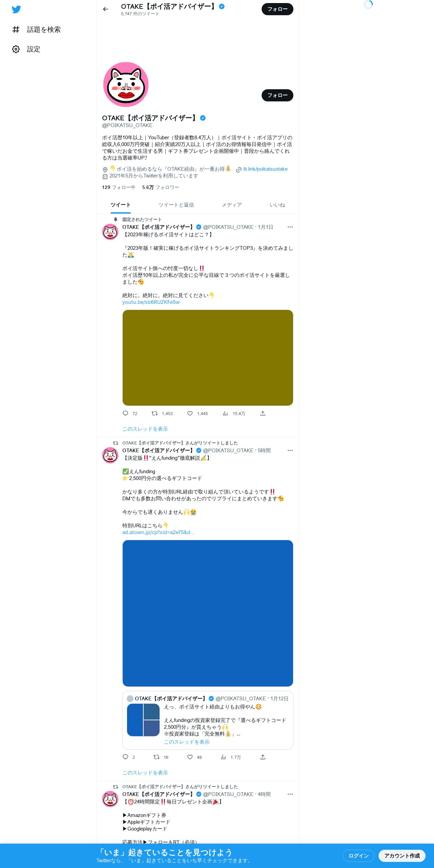View analytics of tweet with 1.7万 views
The height and width of the screenshot is (868, 434).
point(223,757)
